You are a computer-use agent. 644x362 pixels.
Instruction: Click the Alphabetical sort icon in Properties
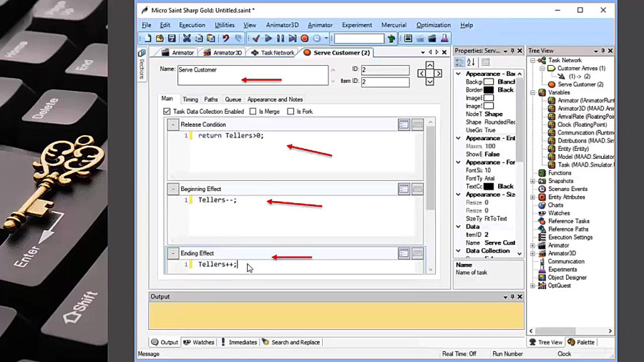[x=471, y=62]
